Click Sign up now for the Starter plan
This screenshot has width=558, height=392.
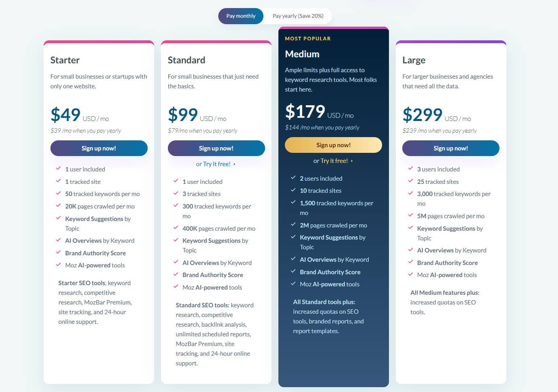click(99, 148)
